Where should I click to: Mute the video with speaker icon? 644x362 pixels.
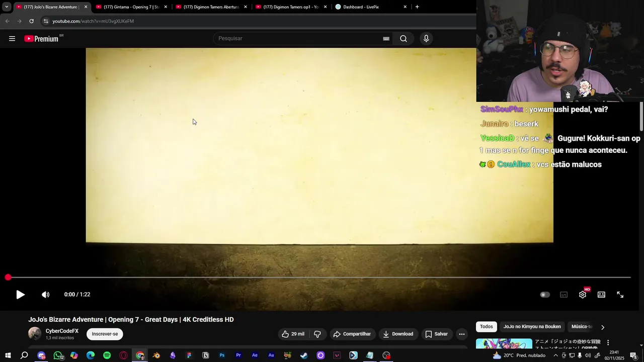point(45,295)
